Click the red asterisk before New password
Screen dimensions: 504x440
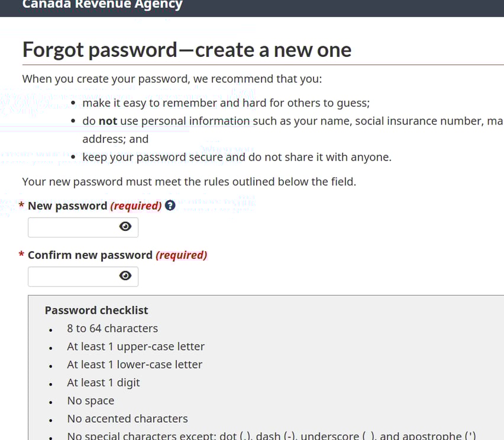pos(21,205)
